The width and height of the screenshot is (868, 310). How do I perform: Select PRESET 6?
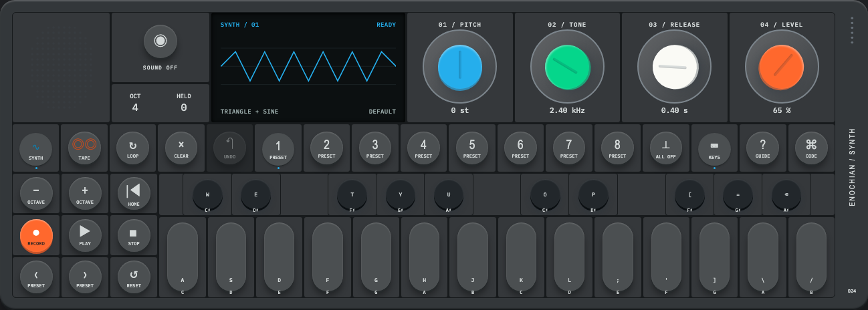(520, 148)
